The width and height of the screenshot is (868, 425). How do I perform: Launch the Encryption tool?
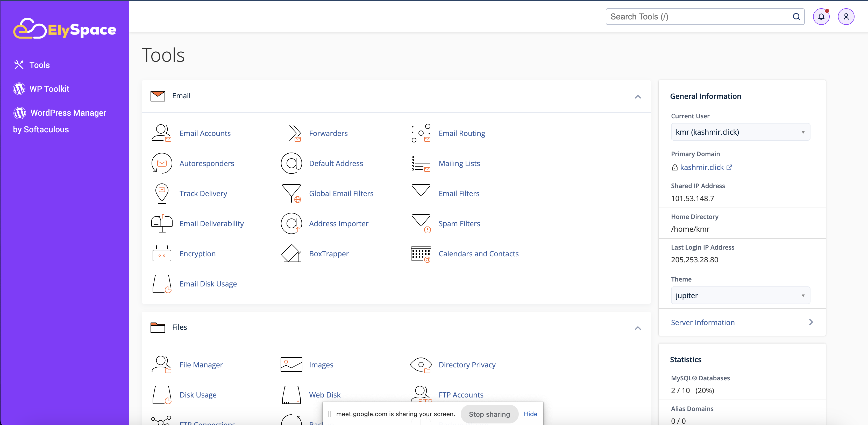(x=197, y=254)
